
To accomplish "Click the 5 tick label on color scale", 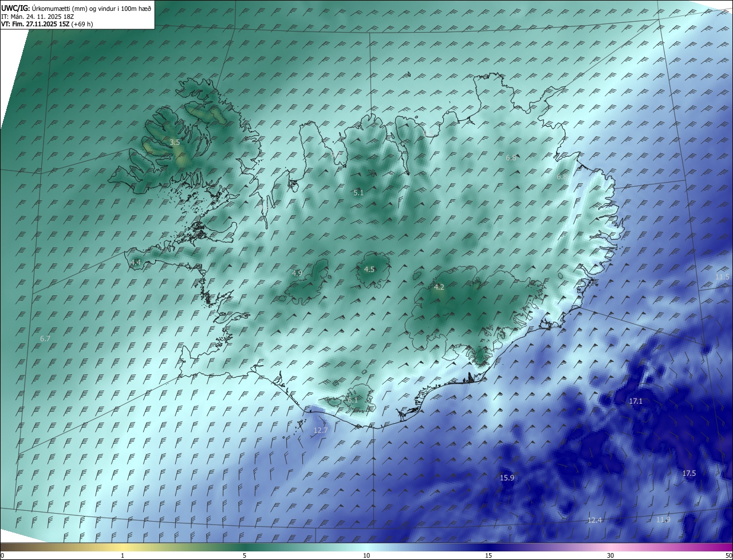I will pos(245,555).
